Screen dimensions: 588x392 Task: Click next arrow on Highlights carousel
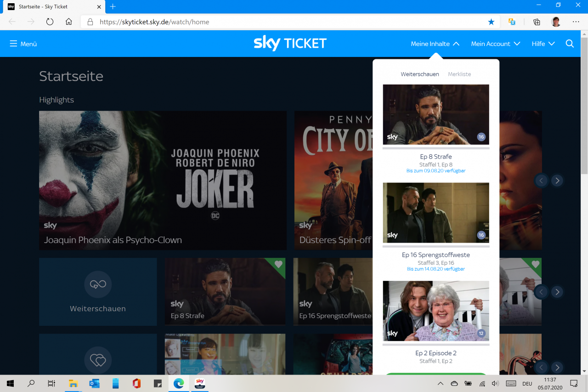[x=557, y=181]
